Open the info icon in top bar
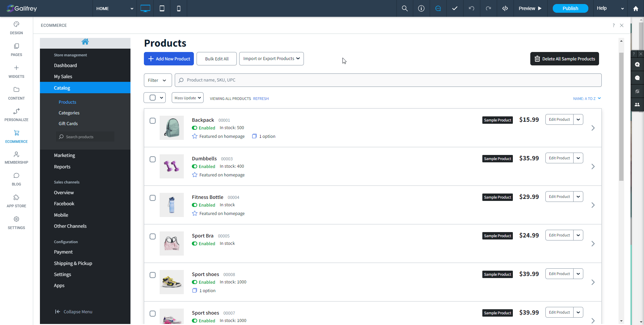Image resolution: width=644 pixels, height=325 pixels. coord(421,8)
